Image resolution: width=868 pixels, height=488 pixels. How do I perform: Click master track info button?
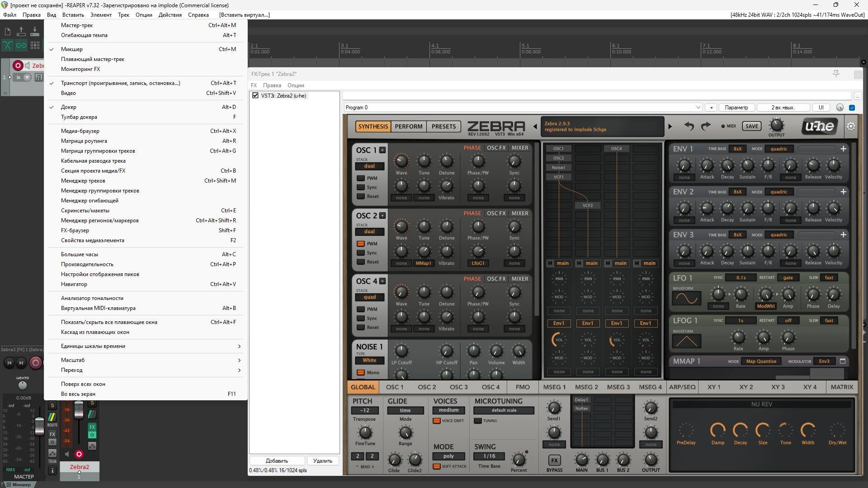click(x=52, y=470)
